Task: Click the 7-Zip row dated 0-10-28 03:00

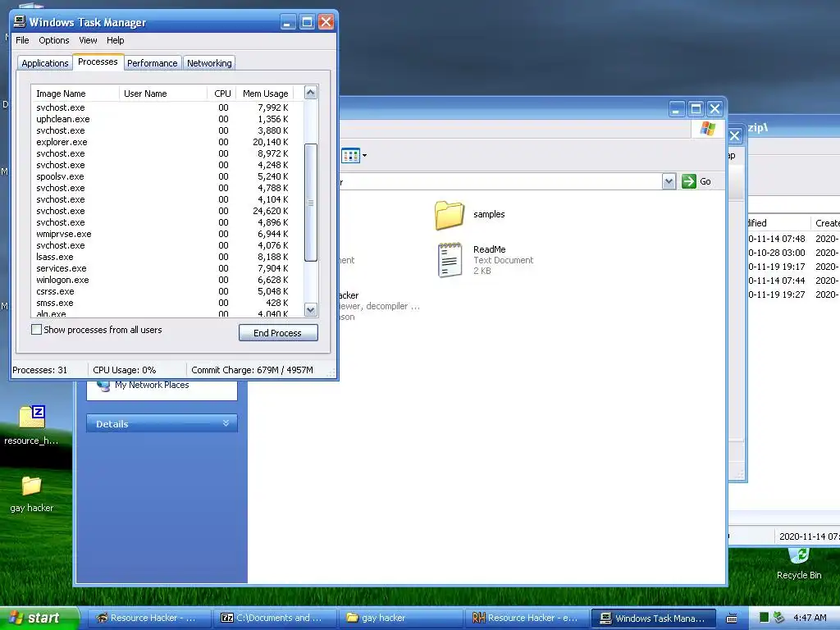Action: (793, 253)
